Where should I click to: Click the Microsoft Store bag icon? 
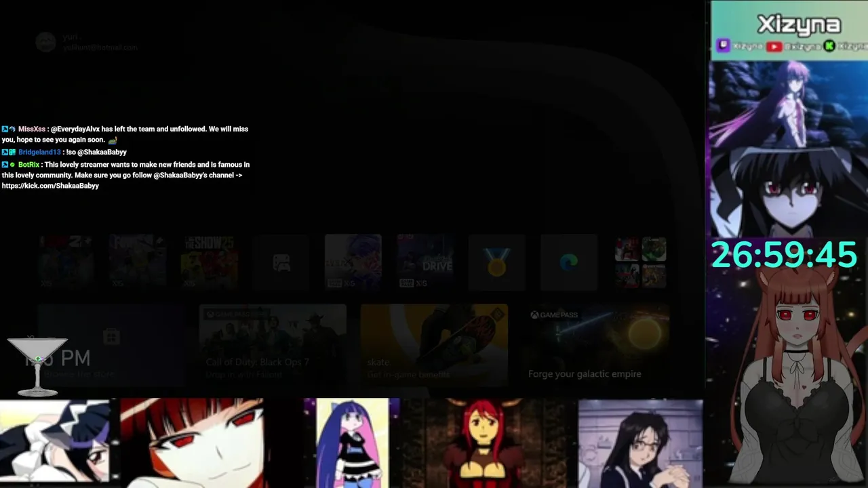coord(111,337)
